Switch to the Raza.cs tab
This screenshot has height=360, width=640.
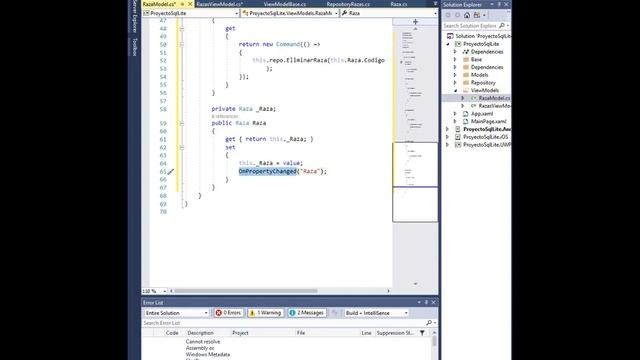pos(399,4)
